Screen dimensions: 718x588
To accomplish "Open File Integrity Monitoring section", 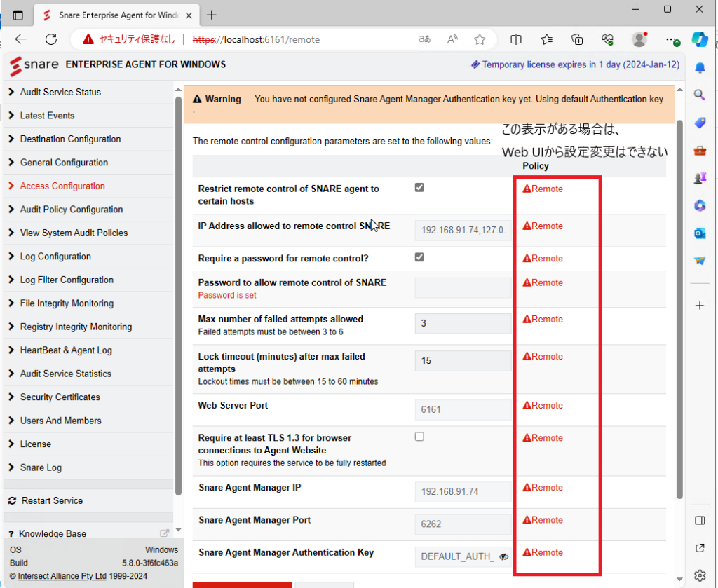I will 89,303.
